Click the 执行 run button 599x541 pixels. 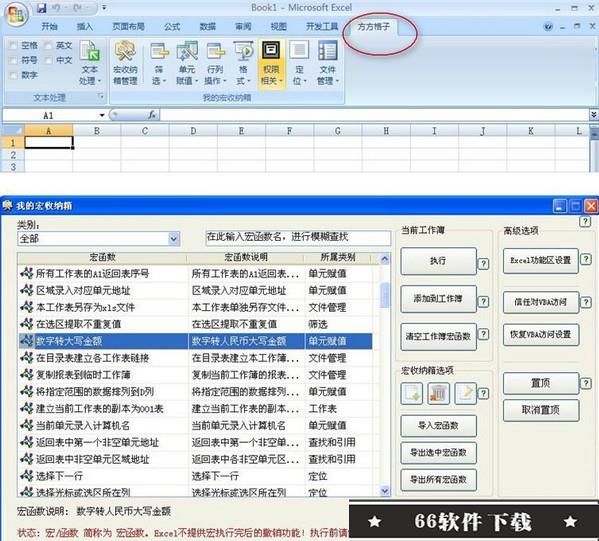[438, 261]
